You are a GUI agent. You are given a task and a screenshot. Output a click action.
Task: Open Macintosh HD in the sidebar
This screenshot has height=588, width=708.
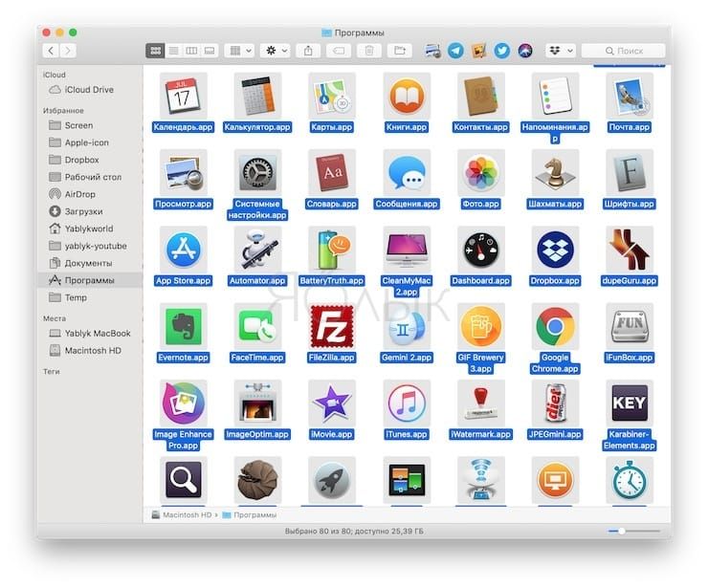click(x=90, y=351)
